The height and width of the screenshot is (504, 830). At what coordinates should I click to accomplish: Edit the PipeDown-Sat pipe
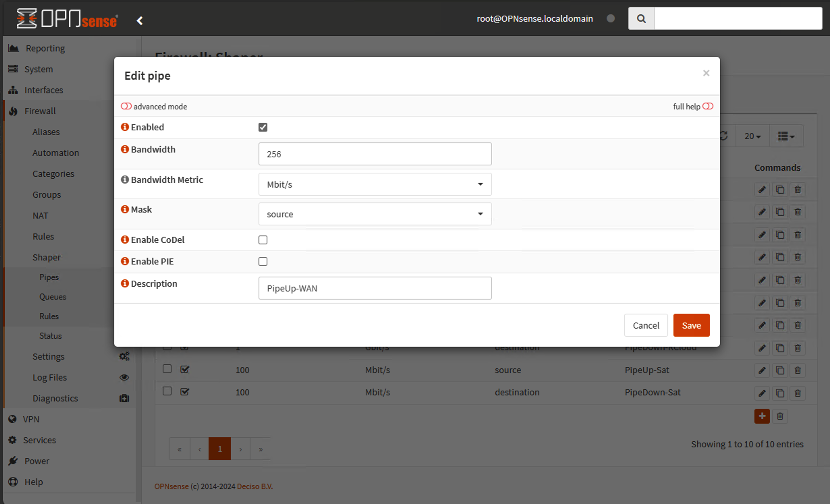tap(762, 393)
